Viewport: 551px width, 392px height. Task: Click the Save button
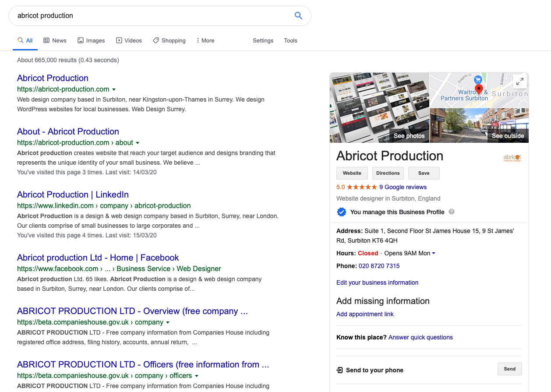(x=424, y=173)
